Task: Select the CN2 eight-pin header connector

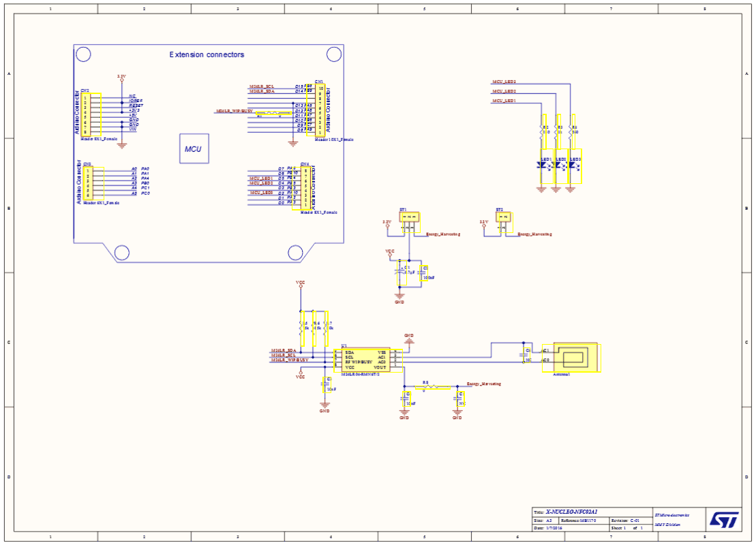Action: click(x=91, y=114)
